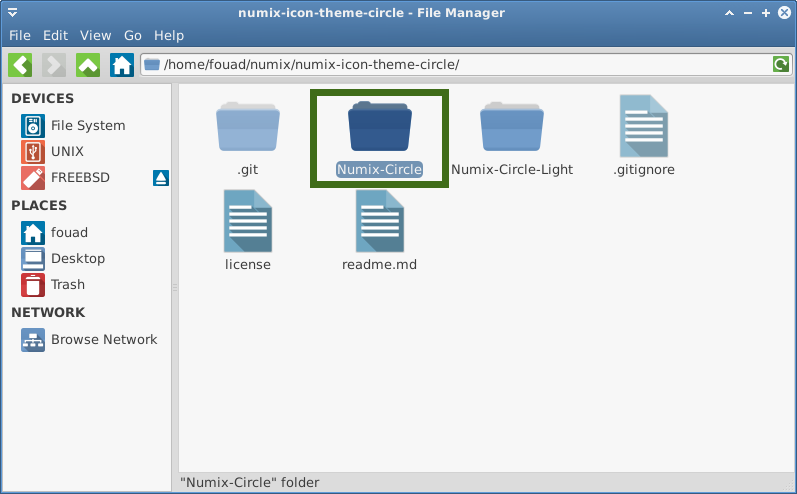Go to parent folder with up arrow
797x494 pixels.
tap(88, 65)
